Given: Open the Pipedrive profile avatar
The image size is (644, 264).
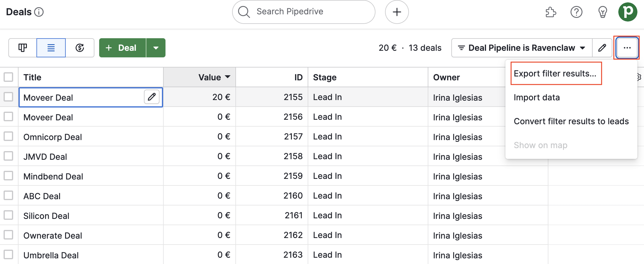Looking at the screenshot, I should [628, 12].
